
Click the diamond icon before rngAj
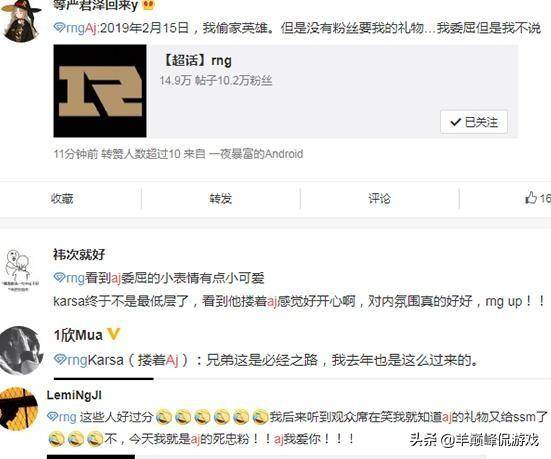(x=59, y=27)
